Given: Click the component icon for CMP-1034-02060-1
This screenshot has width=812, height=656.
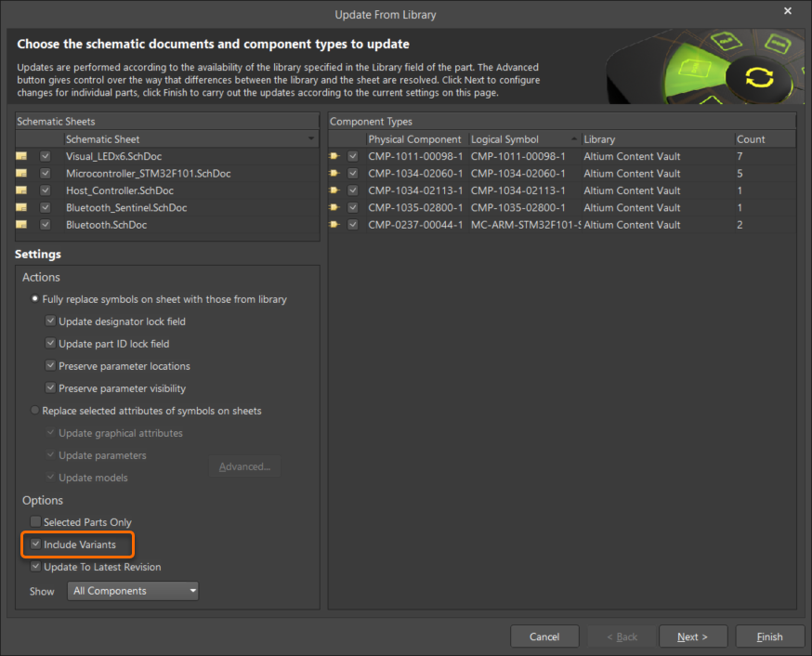Looking at the screenshot, I should point(334,173).
